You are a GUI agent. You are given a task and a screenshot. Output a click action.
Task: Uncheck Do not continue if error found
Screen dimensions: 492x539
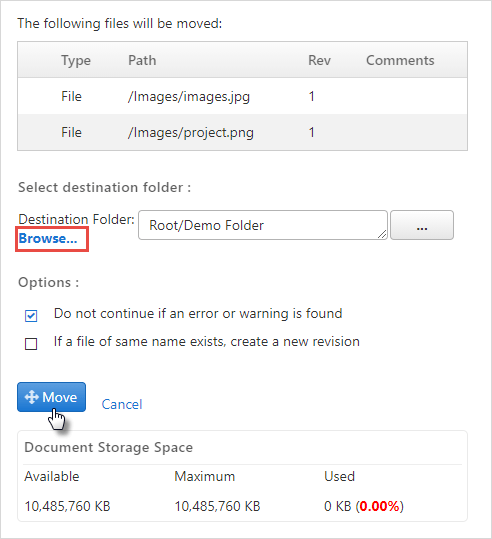coord(31,316)
